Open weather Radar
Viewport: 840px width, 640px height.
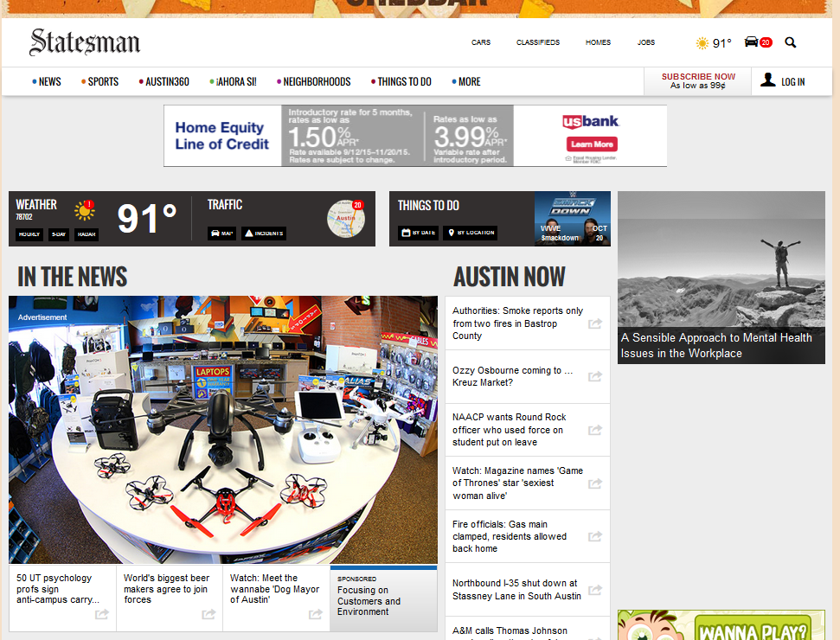click(x=87, y=234)
